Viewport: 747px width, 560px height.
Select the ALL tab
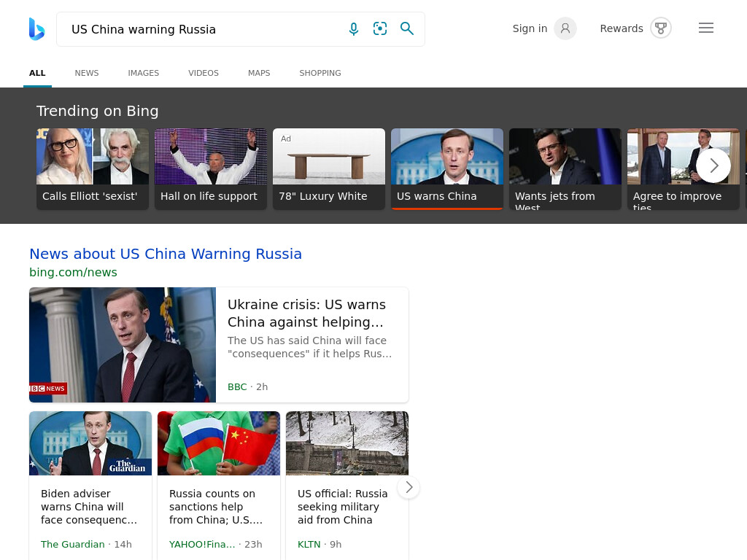coord(37,73)
